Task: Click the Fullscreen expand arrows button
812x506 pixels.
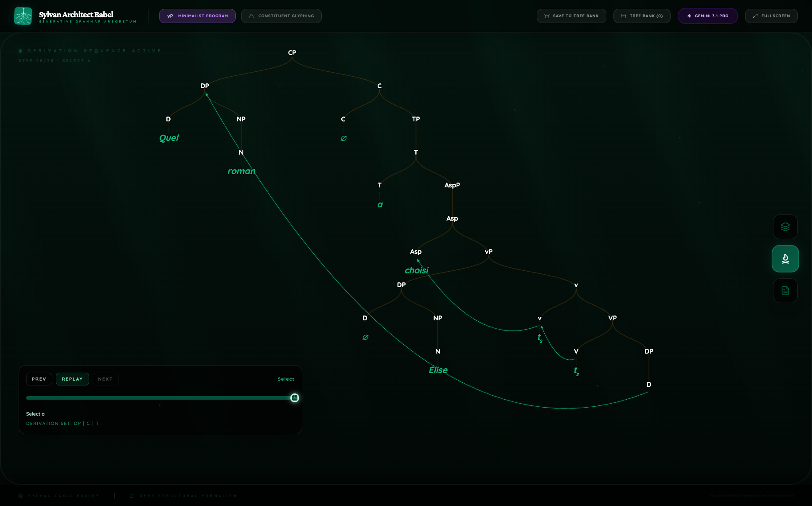Action: (x=771, y=16)
